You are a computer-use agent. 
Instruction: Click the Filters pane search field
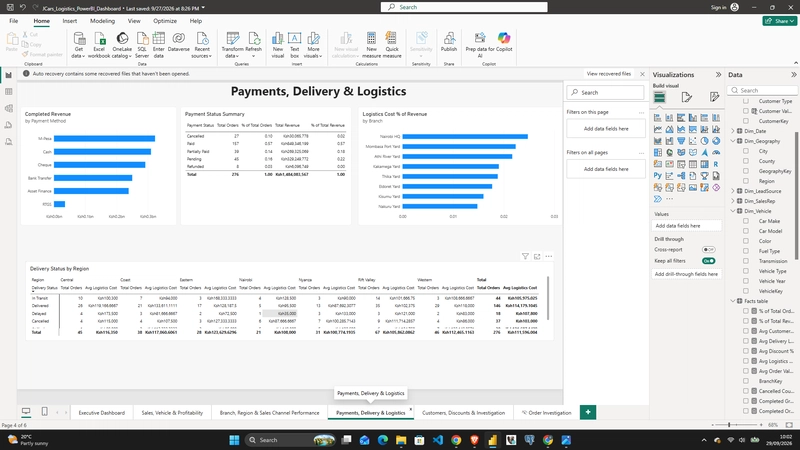[606, 92]
